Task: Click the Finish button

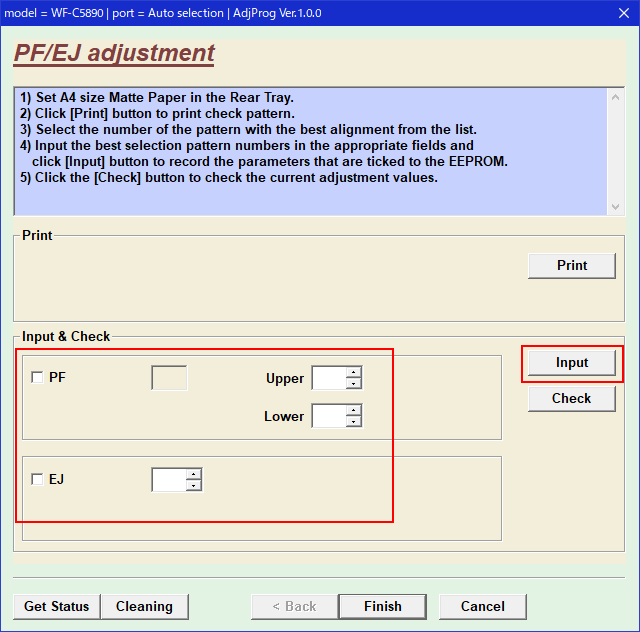Action: pos(383,606)
